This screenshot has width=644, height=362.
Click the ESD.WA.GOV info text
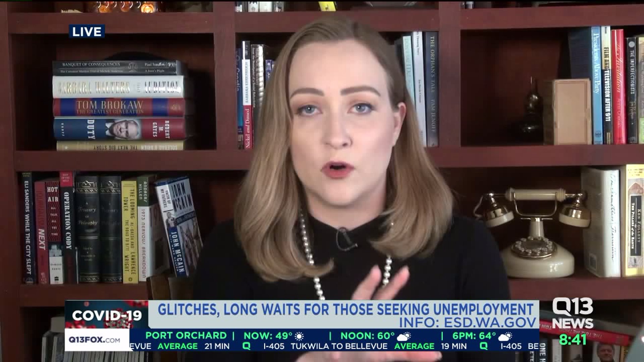point(467,322)
